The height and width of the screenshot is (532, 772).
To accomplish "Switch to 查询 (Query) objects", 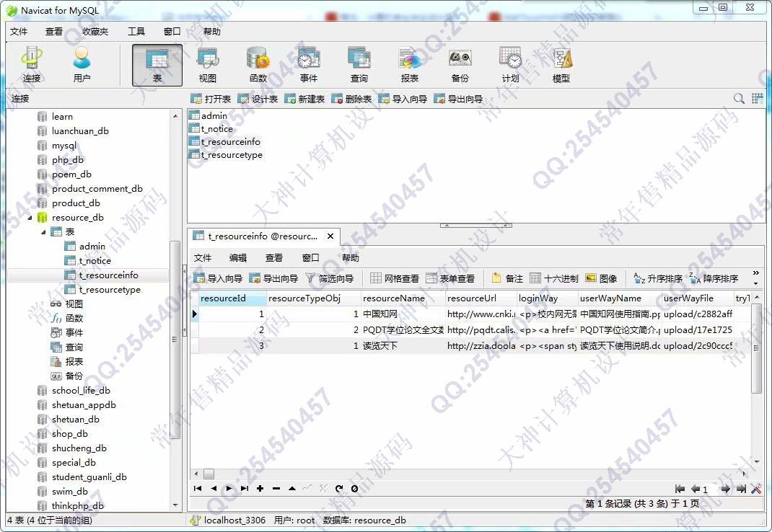I will [359, 65].
